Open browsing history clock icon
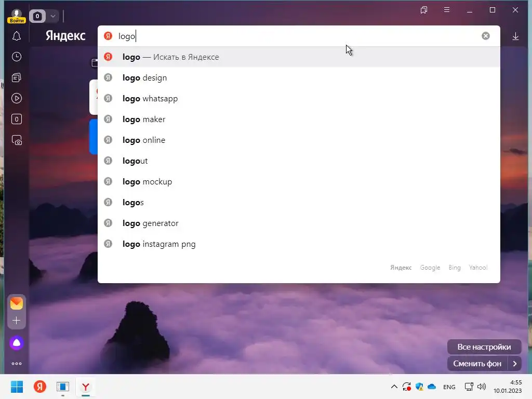The image size is (532, 399). point(16,57)
